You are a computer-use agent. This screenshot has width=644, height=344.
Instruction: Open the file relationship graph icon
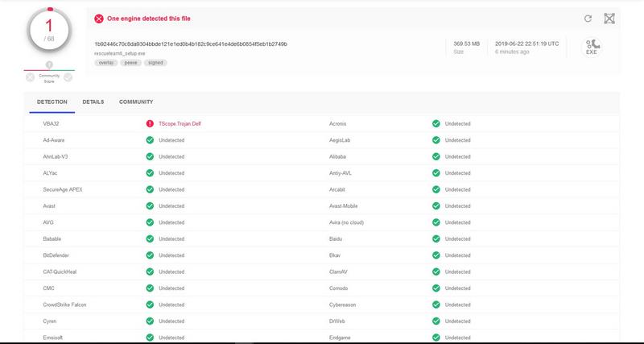pos(609,19)
